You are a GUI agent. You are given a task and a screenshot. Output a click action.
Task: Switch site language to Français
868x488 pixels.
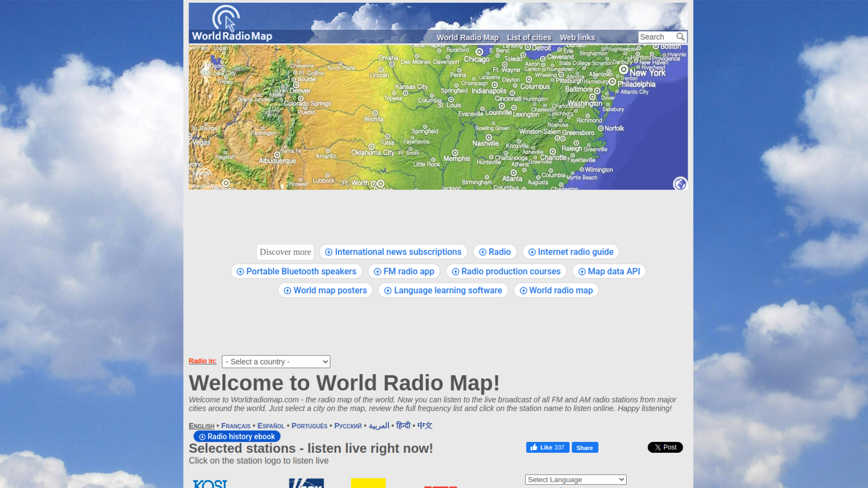[x=236, y=426]
